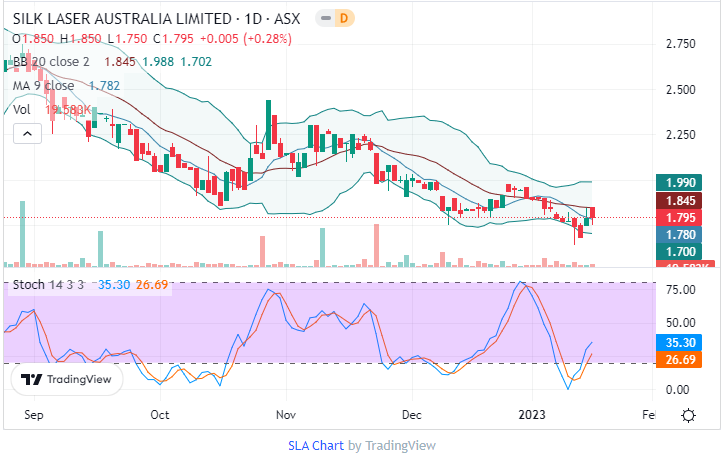
Task: Click the Nov label on time axis
Action: coord(286,413)
